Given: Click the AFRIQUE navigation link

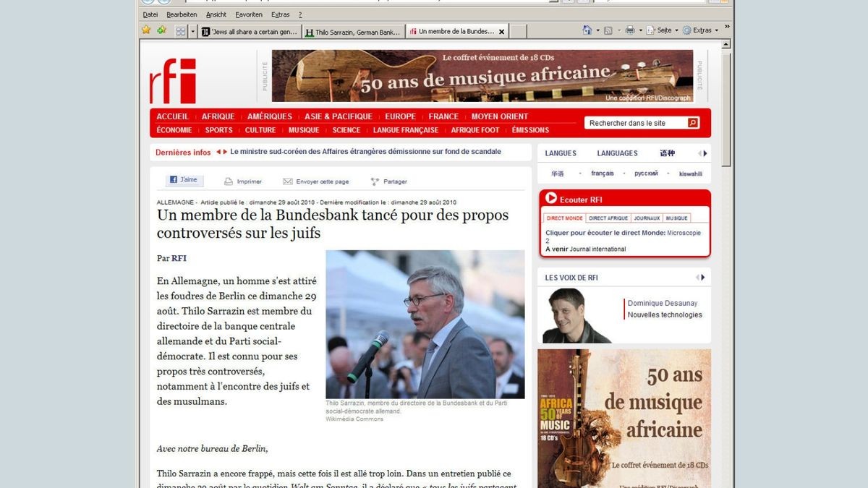Looking at the screenshot, I should [x=218, y=116].
